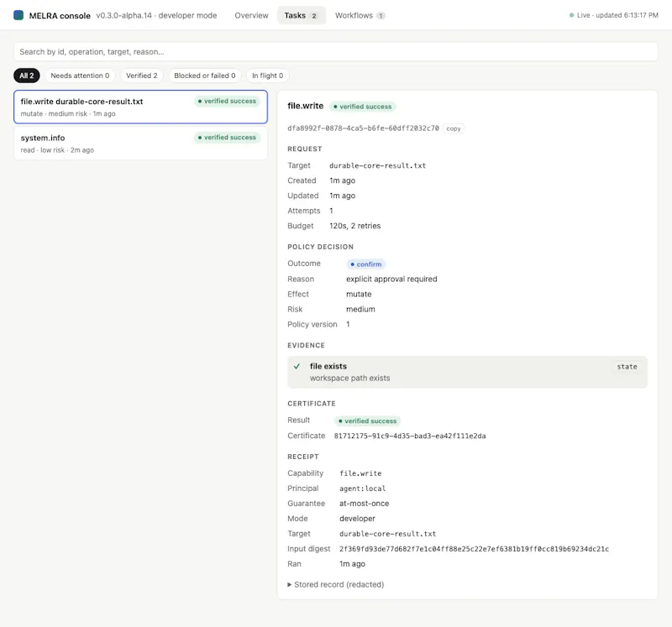Filter by Blocked or failed 0

(x=204, y=76)
